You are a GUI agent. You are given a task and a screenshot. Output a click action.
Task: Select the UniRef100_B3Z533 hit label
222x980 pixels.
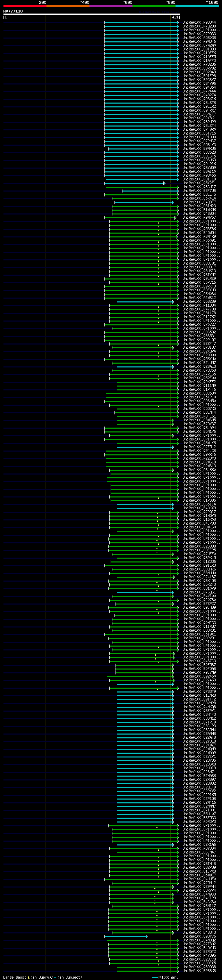tap(199, 818)
